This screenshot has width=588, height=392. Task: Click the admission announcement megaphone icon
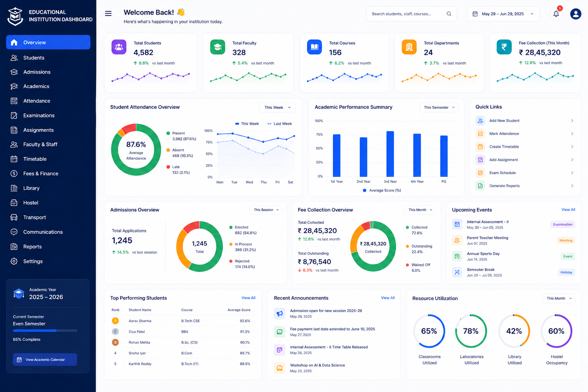(x=280, y=314)
